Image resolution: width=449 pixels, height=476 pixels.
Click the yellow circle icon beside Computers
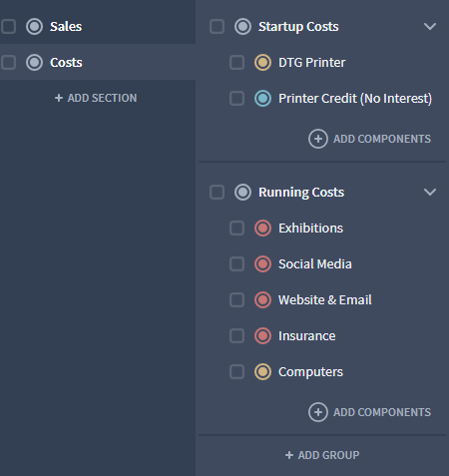click(x=262, y=372)
